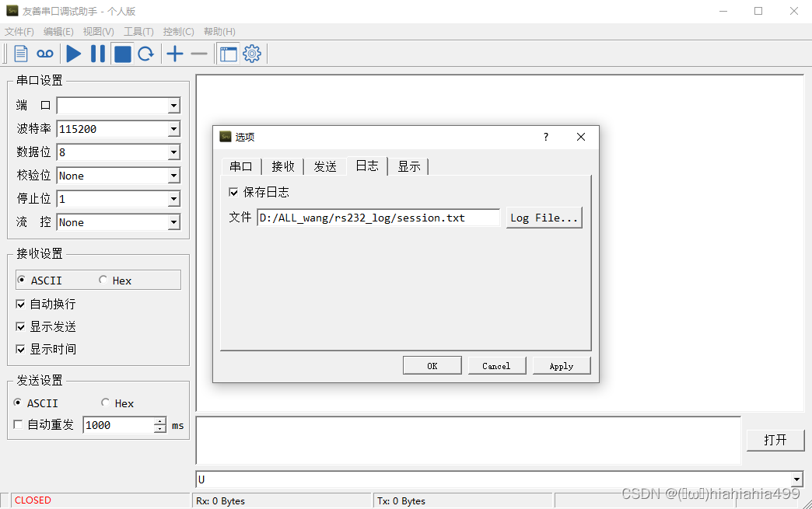The height and width of the screenshot is (509, 812).
Task: Click the plus icon in toolbar
Action: pos(175,54)
